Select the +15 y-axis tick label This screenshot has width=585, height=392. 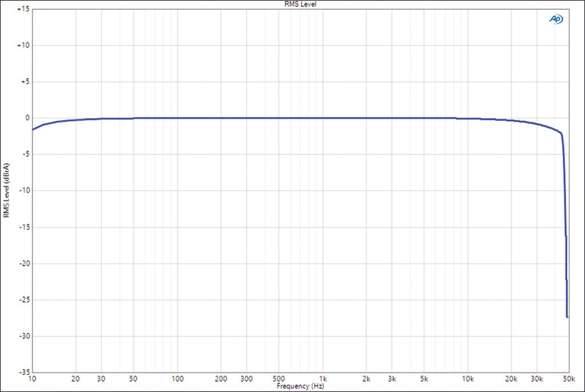point(23,9)
